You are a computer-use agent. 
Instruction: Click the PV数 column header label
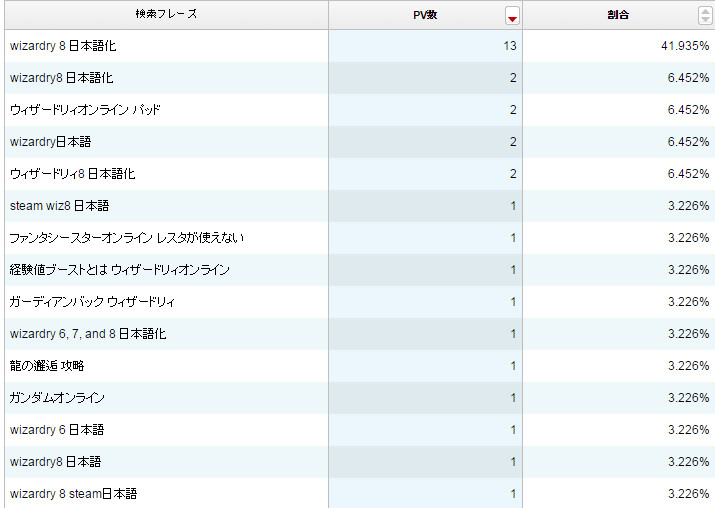pyautogui.click(x=425, y=15)
